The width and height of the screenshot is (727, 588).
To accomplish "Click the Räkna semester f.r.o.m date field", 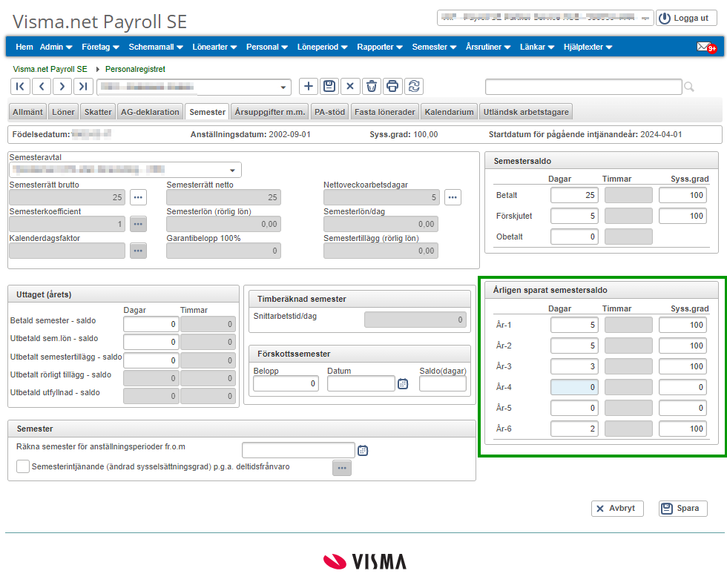I will [298, 450].
